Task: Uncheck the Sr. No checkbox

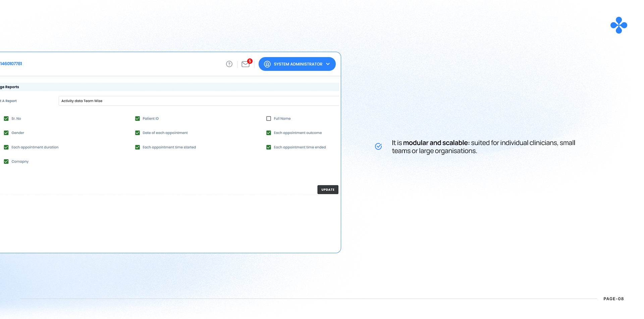Action: [6, 119]
